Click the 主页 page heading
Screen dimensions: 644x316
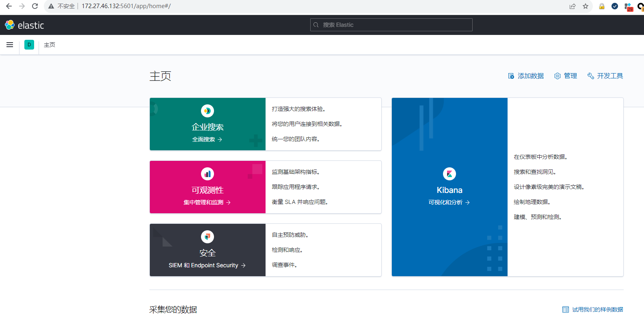(160, 76)
